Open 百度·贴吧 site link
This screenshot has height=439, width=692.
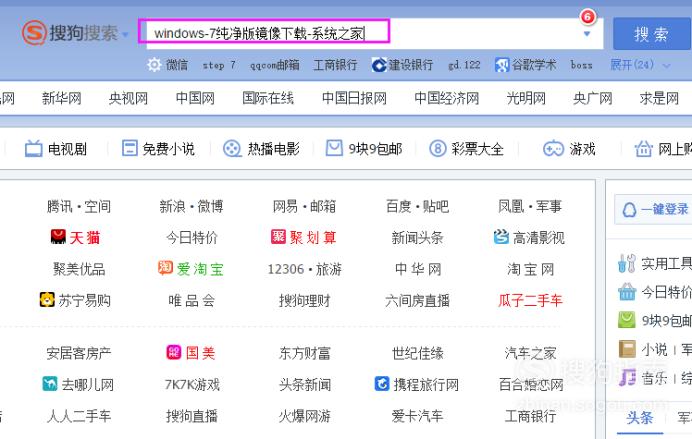click(x=417, y=206)
